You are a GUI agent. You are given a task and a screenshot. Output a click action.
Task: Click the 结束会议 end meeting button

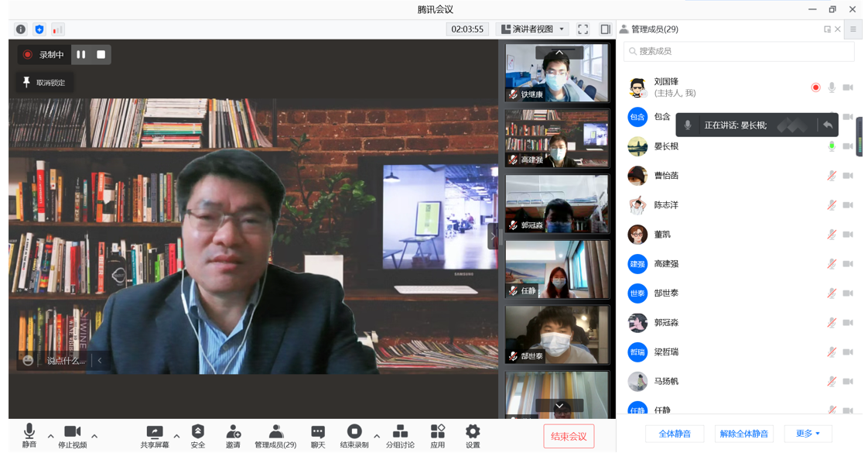[x=569, y=437]
